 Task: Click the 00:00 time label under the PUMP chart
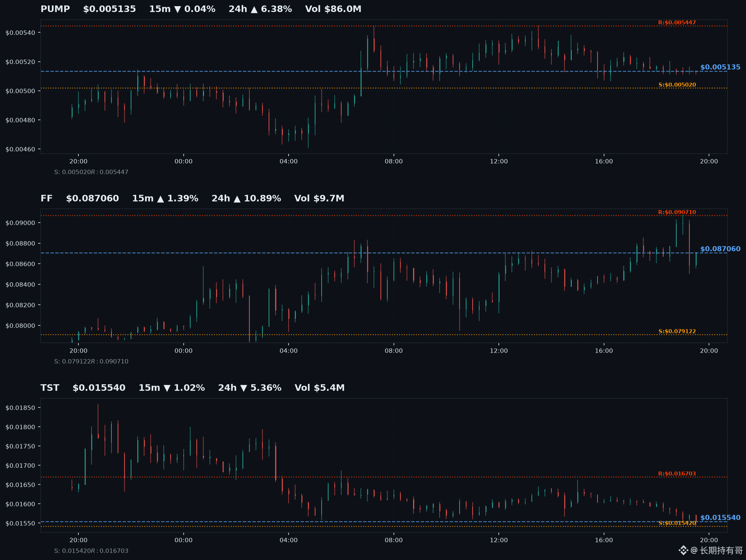point(184,161)
